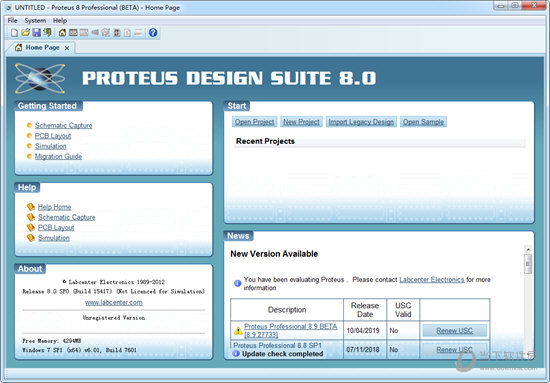Visit www.labcenter.com link in About
550x383 pixels.
click(x=114, y=302)
